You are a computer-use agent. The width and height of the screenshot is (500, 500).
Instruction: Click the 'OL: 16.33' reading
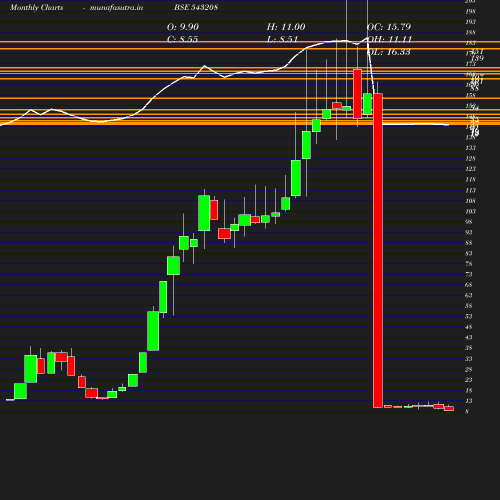pos(389,52)
